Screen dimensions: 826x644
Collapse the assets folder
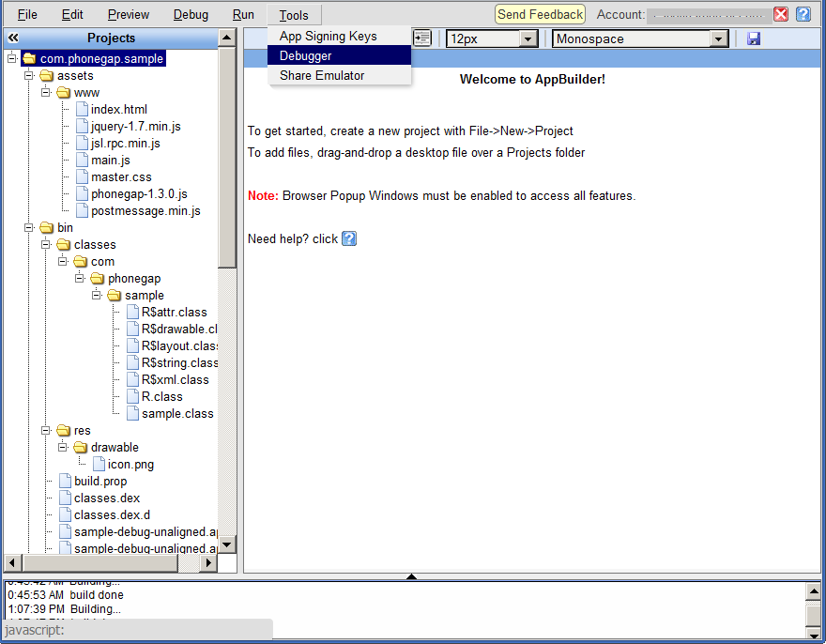coord(29,75)
